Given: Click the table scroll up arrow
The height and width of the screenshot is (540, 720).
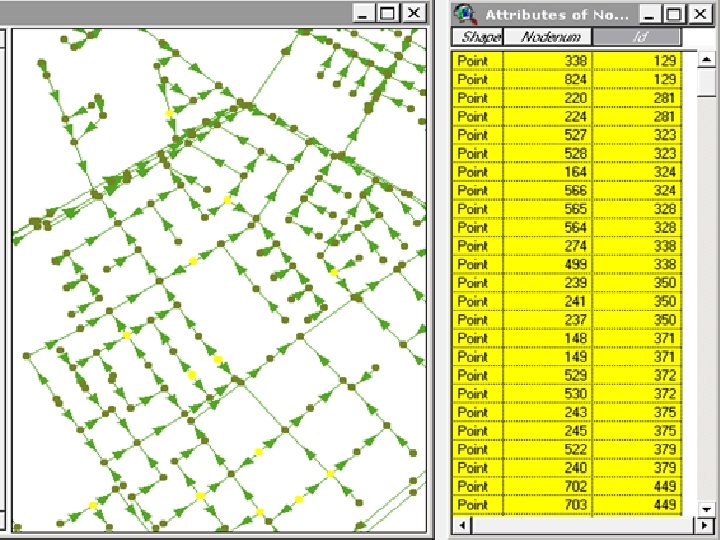Looking at the screenshot, I should click(x=706, y=60).
